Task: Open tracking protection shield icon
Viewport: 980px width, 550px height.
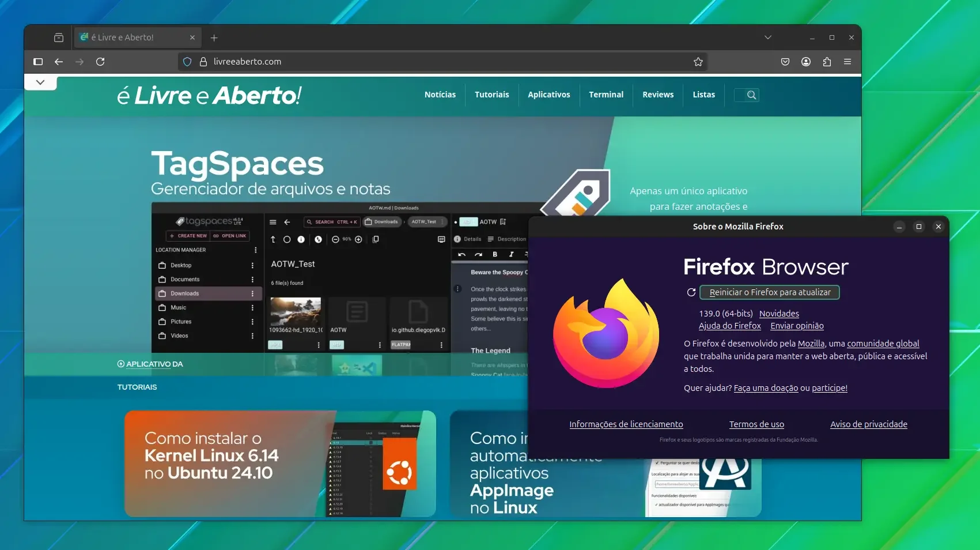Action: (187, 62)
